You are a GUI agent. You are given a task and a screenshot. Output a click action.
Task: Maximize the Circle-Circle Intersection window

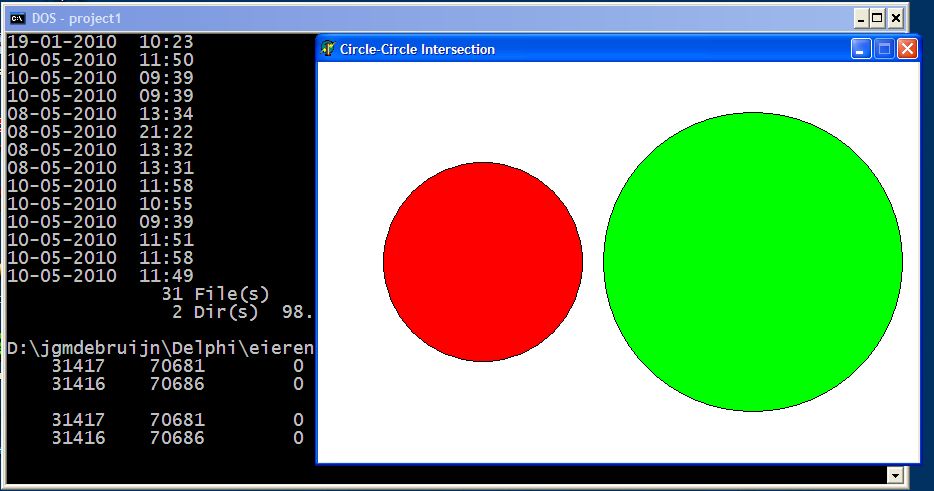point(884,49)
